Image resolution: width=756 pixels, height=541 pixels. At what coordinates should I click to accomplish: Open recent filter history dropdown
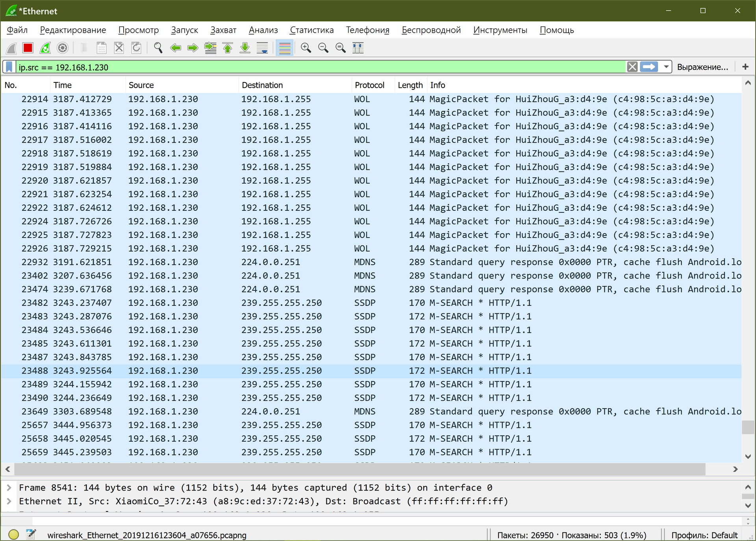pos(666,67)
